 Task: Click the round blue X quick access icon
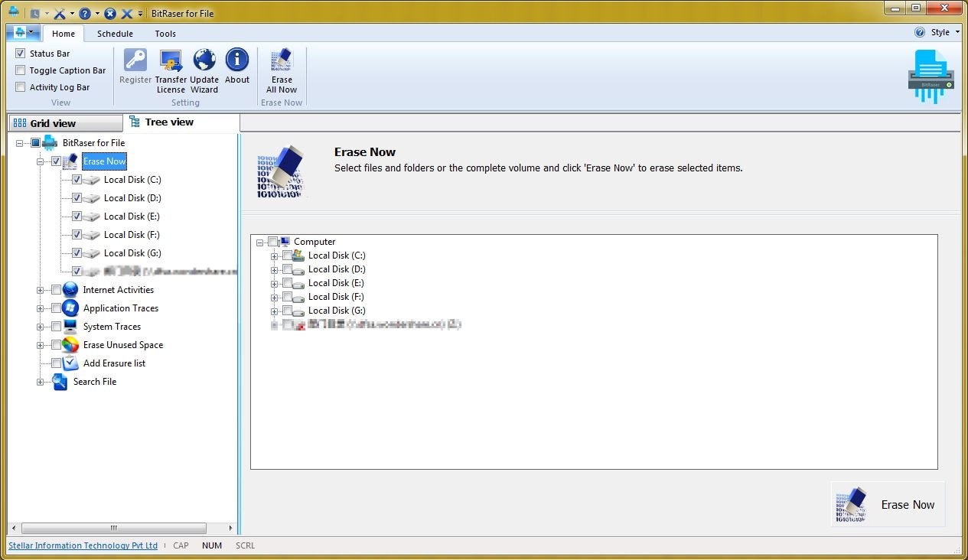[x=110, y=13]
